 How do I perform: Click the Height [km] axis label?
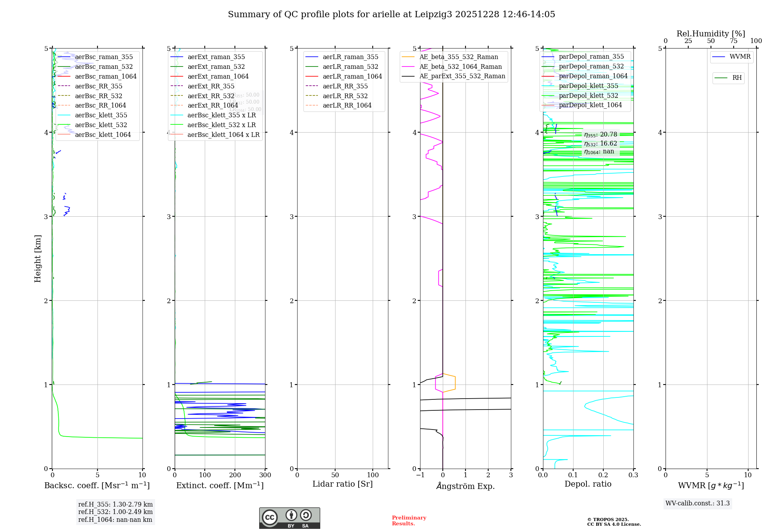(x=38, y=259)
